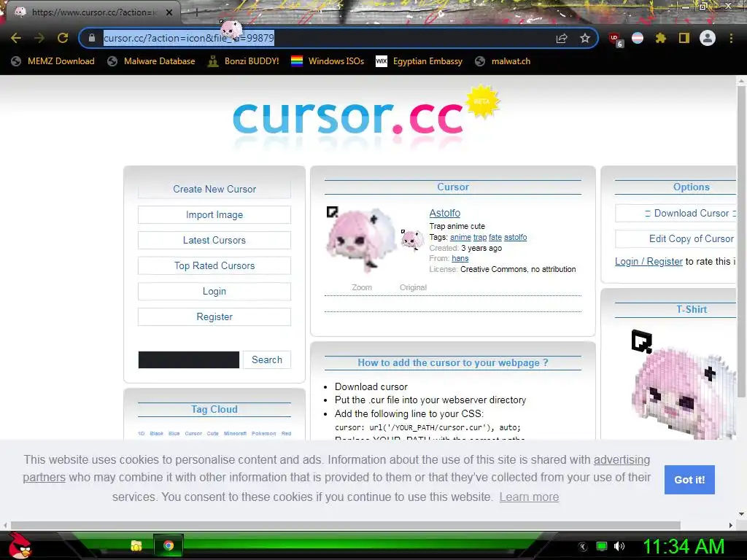Click the T-Shirt cursor image
This screenshot has height=560, width=747.
click(x=684, y=385)
